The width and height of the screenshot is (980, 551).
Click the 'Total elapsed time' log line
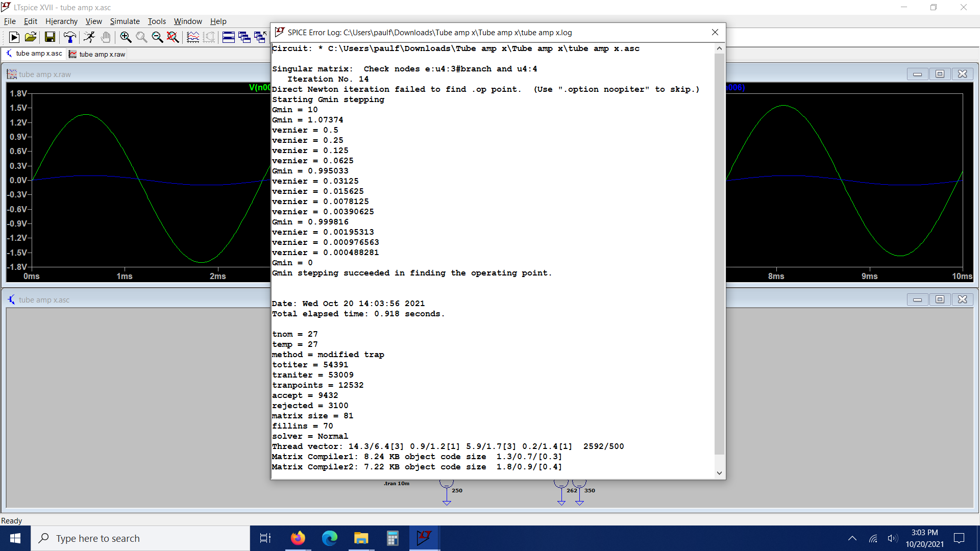tap(358, 314)
